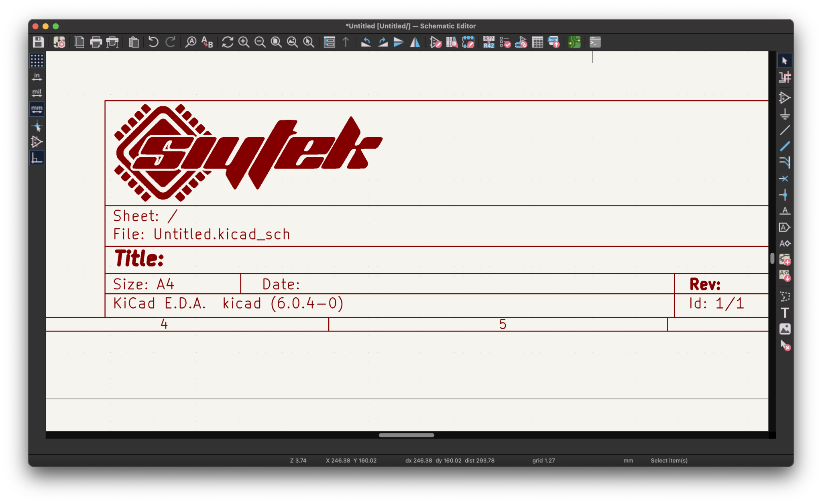Switch to the PCB Editor

574,42
